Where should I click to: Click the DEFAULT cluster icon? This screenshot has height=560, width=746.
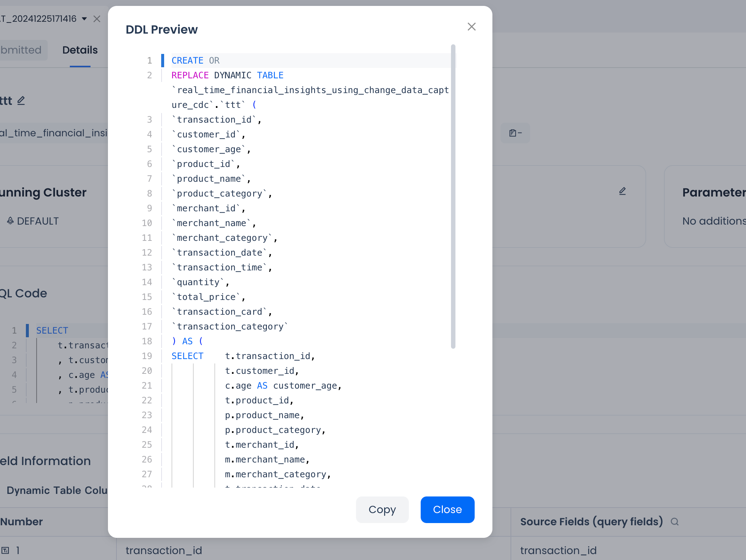pyautogui.click(x=10, y=221)
